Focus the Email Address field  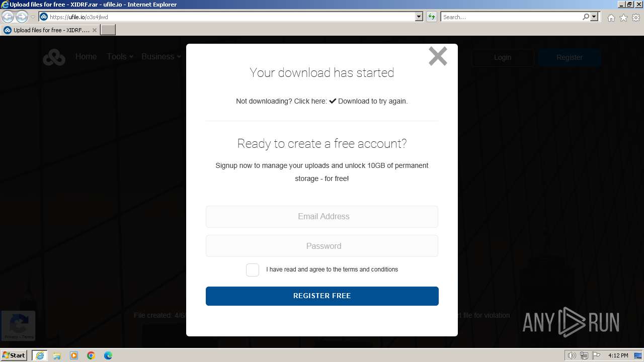coord(322,217)
